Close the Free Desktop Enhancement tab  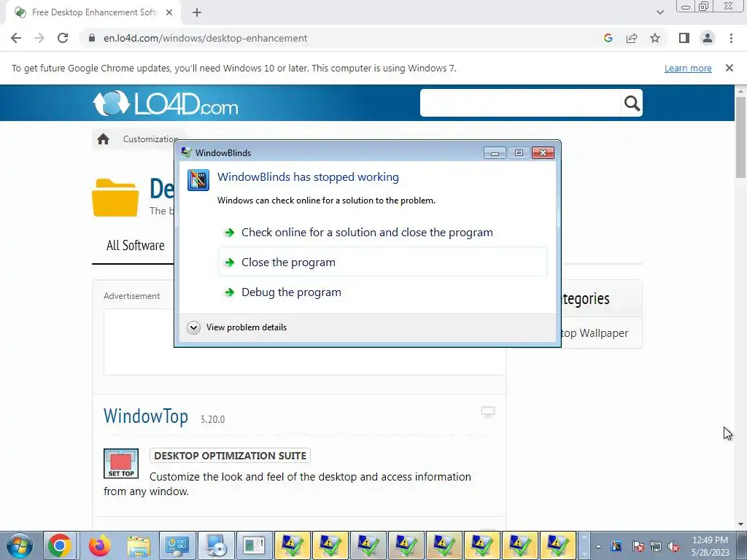coord(169,12)
